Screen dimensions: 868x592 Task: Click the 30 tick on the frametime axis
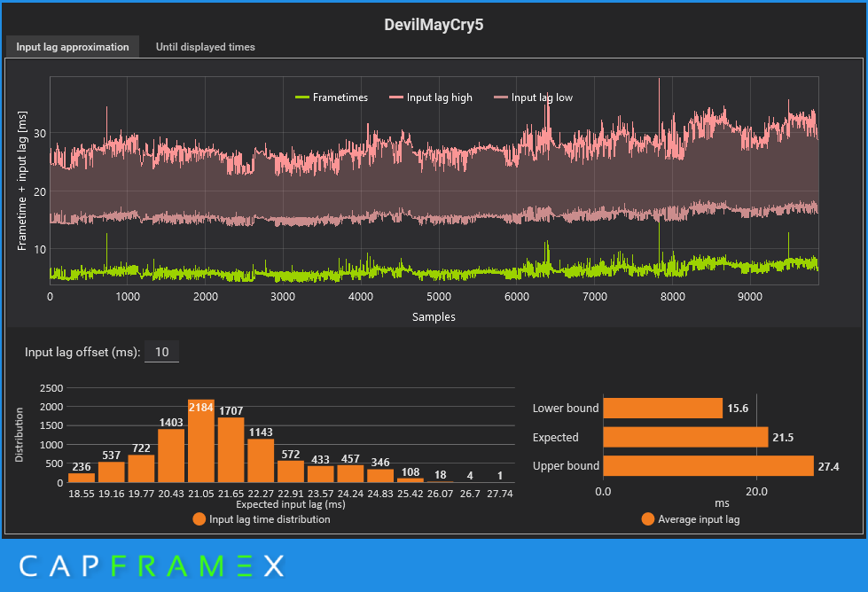coord(40,133)
